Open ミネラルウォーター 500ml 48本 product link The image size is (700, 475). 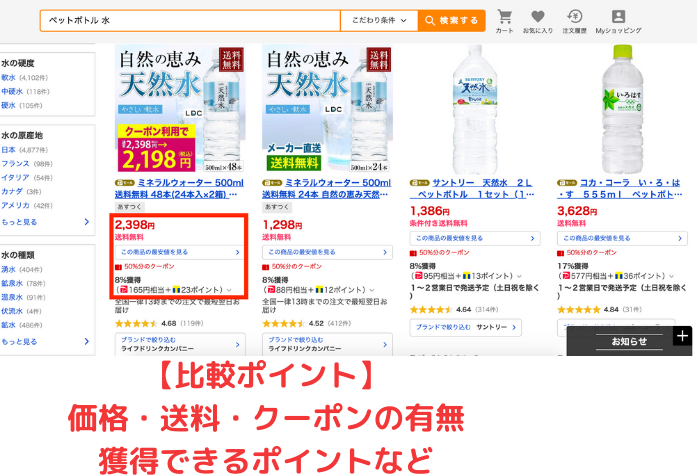point(180,188)
